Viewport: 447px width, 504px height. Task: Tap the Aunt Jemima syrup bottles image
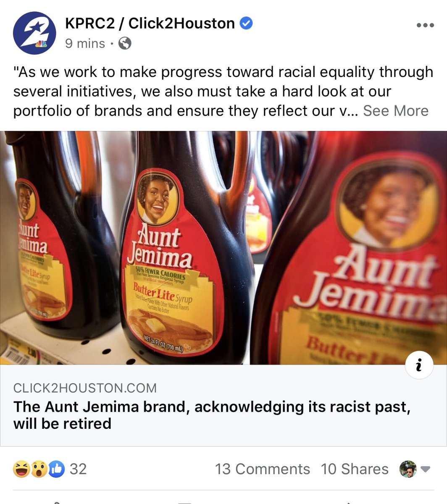[x=223, y=247]
